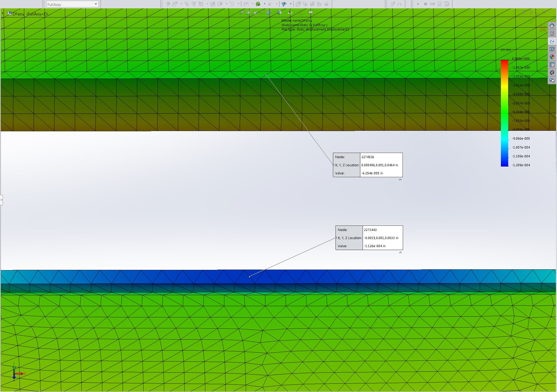Viewport: 557px width, 392px height.
Task: Toggle Hide/Show Items eye icon
Action: point(290,12)
